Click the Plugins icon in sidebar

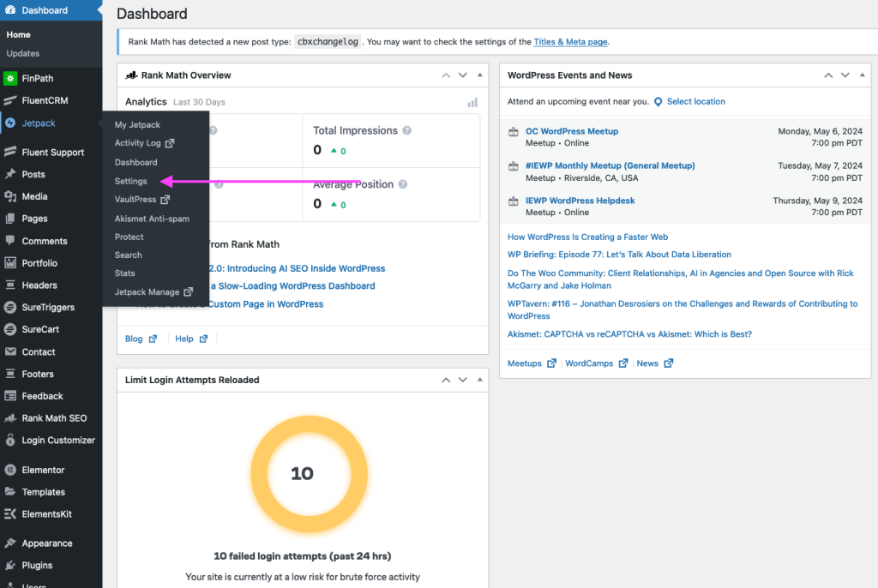pos(10,566)
